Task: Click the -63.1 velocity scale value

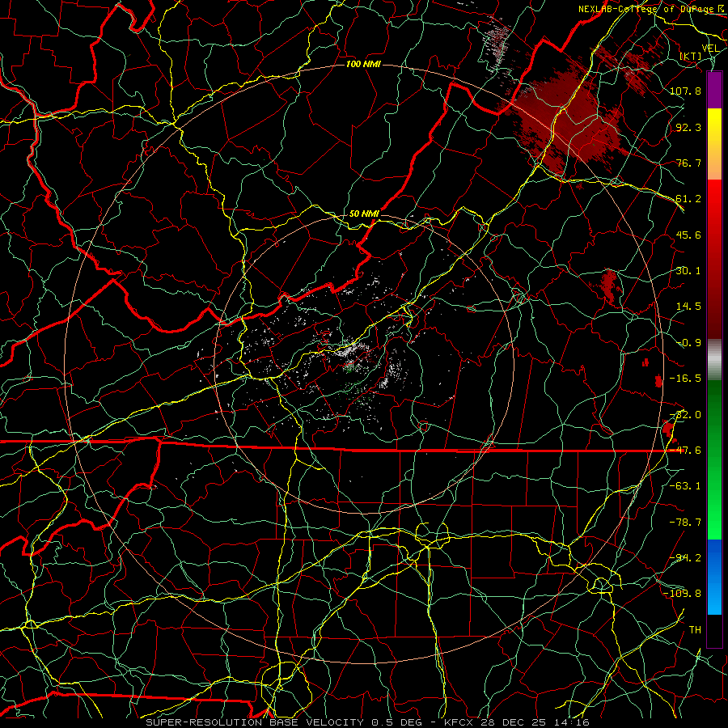Action: click(x=685, y=486)
